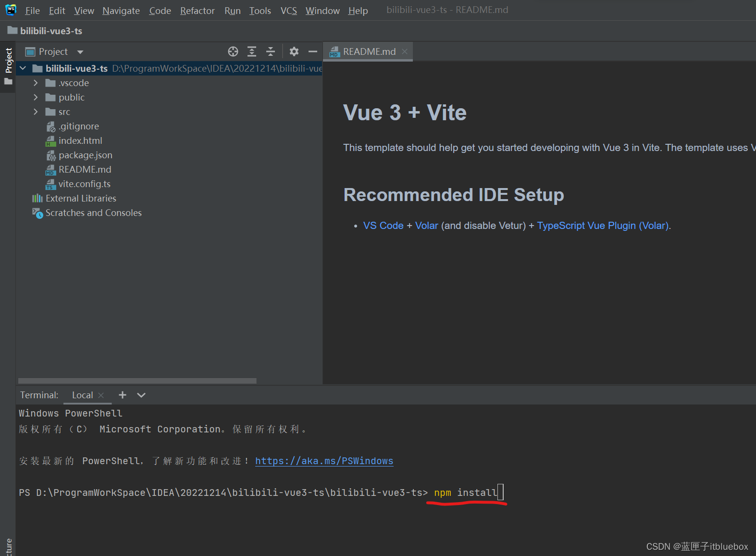Open the Project view dropdown
The height and width of the screenshot is (556, 756).
pyautogui.click(x=80, y=52)
